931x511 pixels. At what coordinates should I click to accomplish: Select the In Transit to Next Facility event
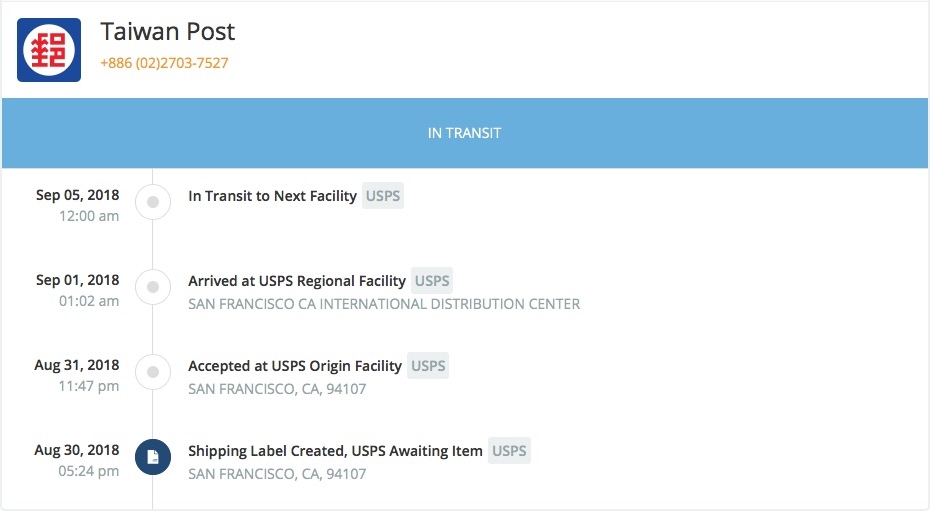click(273, 196)
